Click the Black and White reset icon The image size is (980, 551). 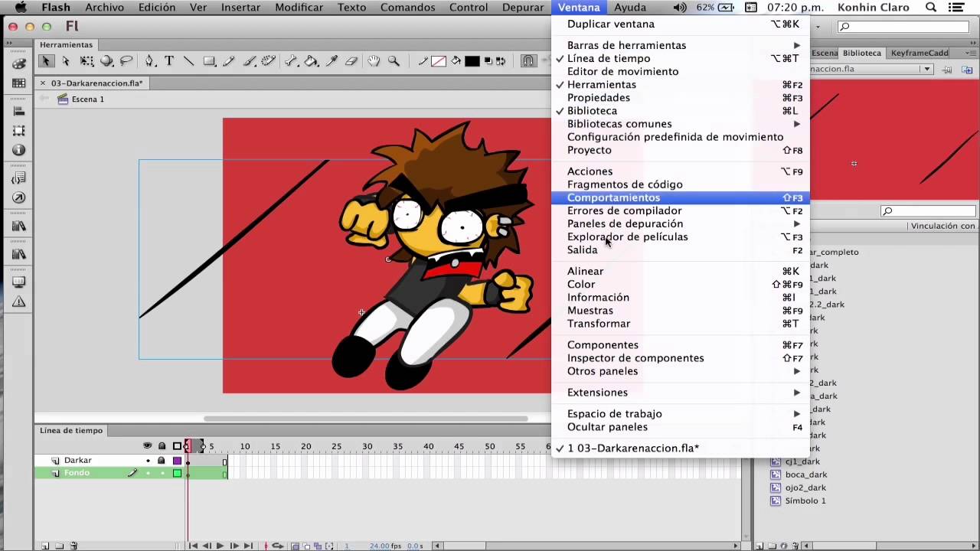pos(488,61)
